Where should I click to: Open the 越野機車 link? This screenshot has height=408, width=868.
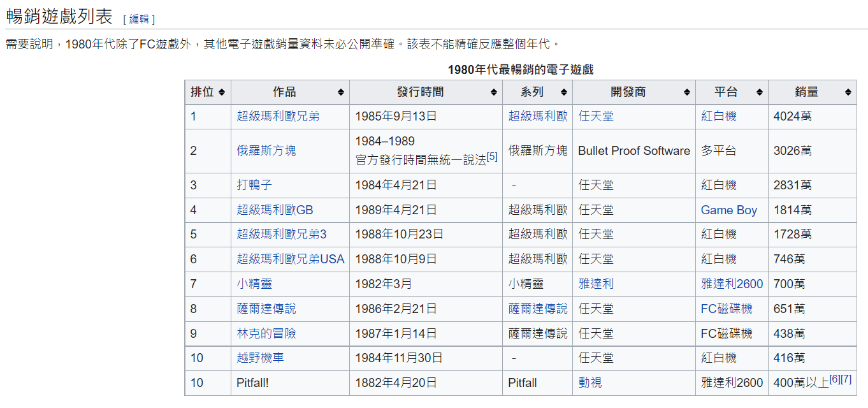(260, 358)
